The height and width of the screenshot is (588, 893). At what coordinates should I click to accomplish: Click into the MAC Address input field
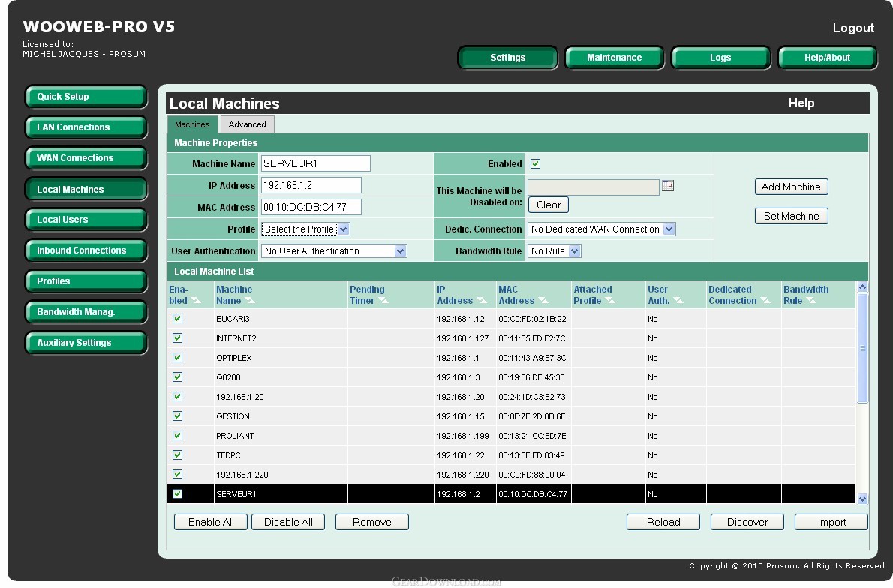(x=311, y=208)
